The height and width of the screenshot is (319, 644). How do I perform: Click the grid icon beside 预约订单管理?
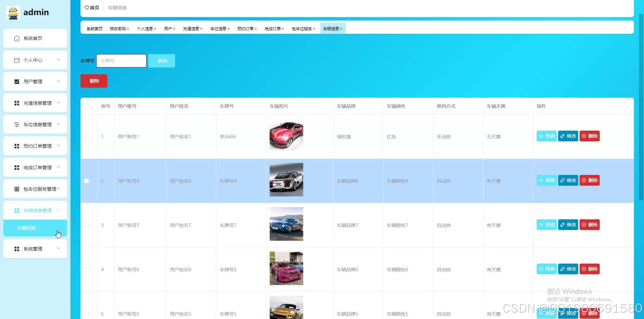(x=17, y=146)
